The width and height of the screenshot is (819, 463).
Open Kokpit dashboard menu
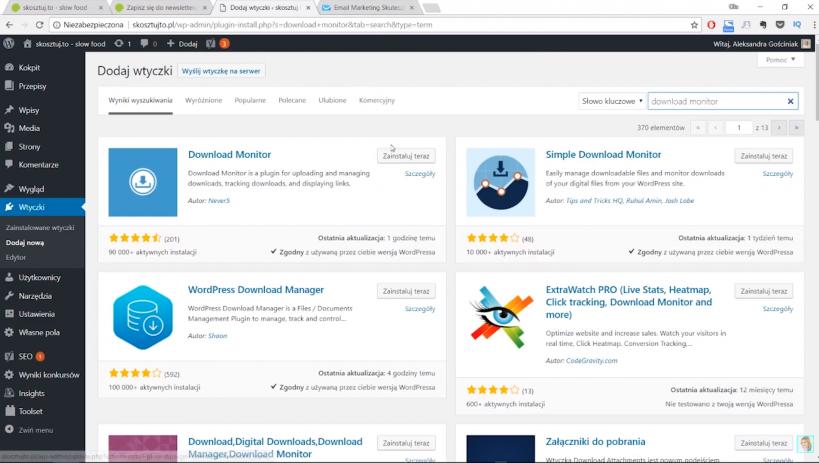[29, 67]
